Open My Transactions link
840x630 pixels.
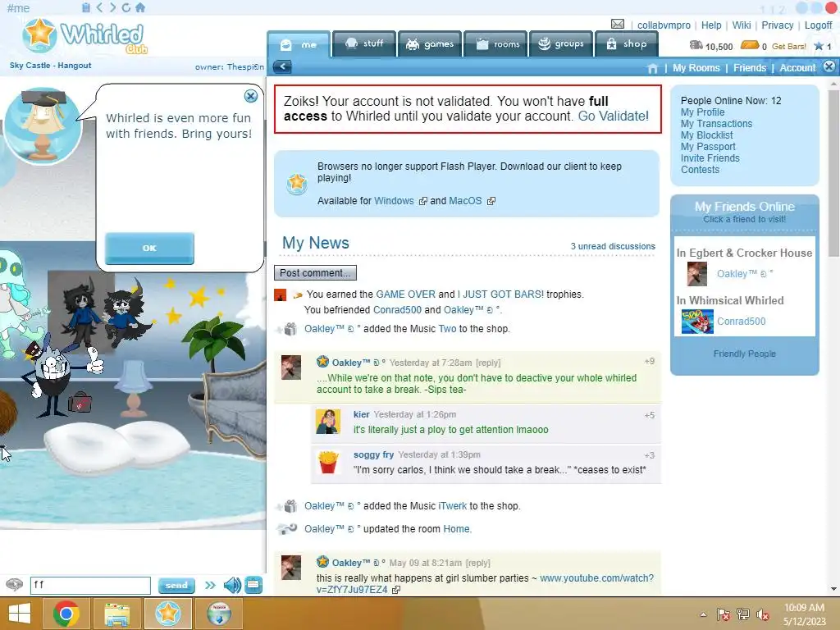(x=716, y=124)
